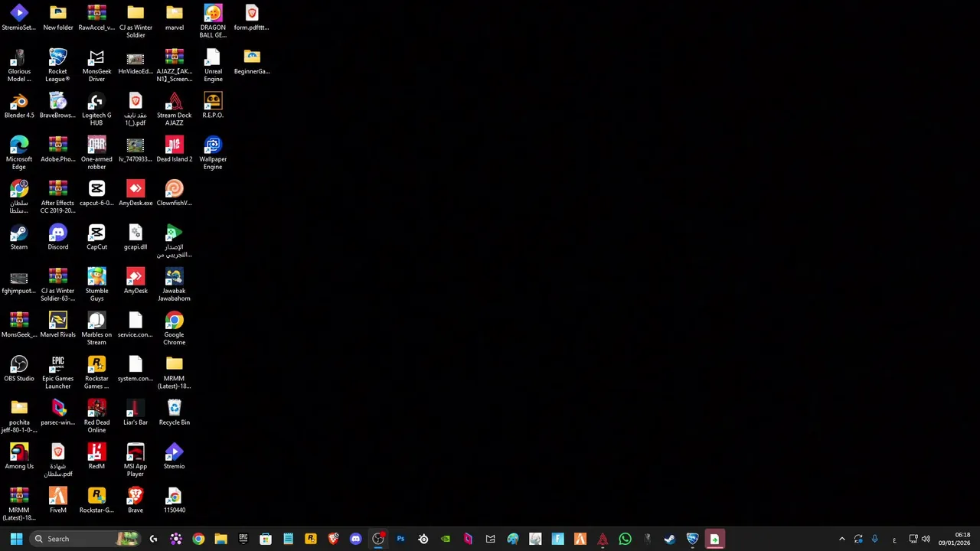Select Dead Island 2 desktop icon
This screenshot has width=980, height=551.
174,150
